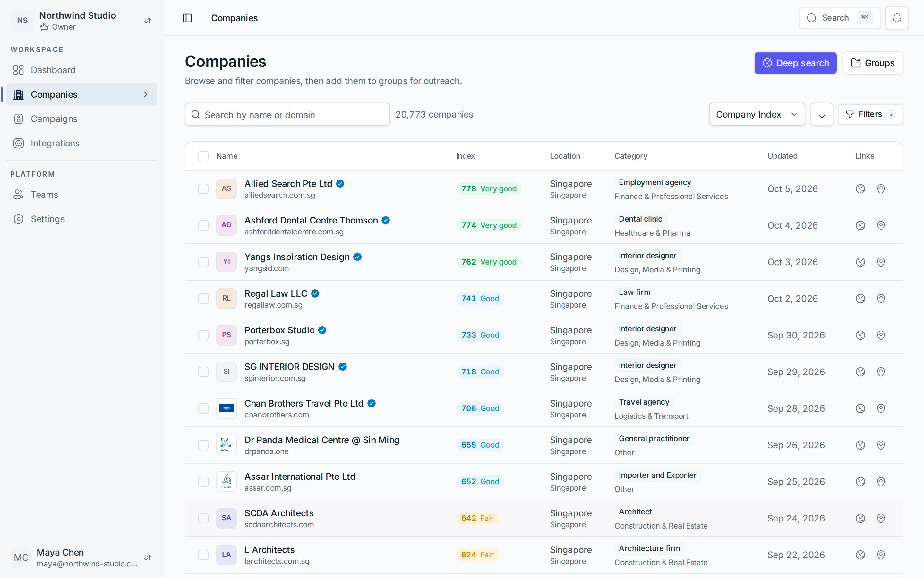Select the SG INTERIOR DESIGN row checkbox
924x578 pixels.
pyautogui.click(x=203, y=372)
